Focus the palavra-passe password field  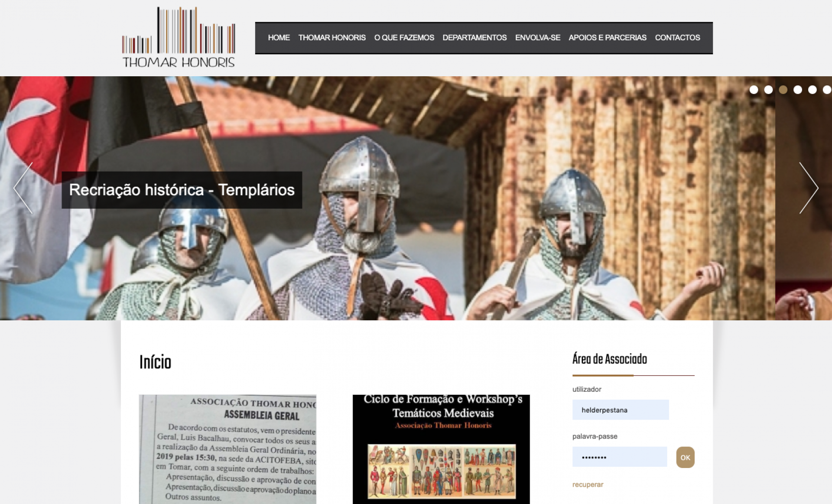pos(619,457)
